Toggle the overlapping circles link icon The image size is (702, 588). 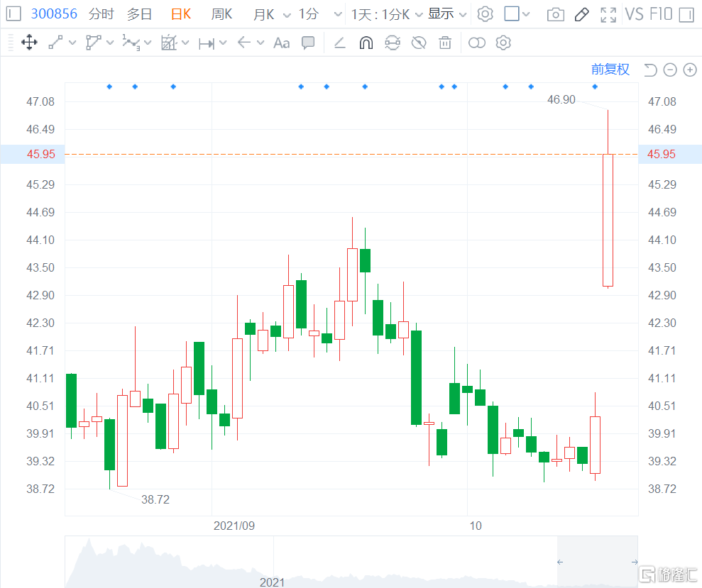[x=477, y=43]
